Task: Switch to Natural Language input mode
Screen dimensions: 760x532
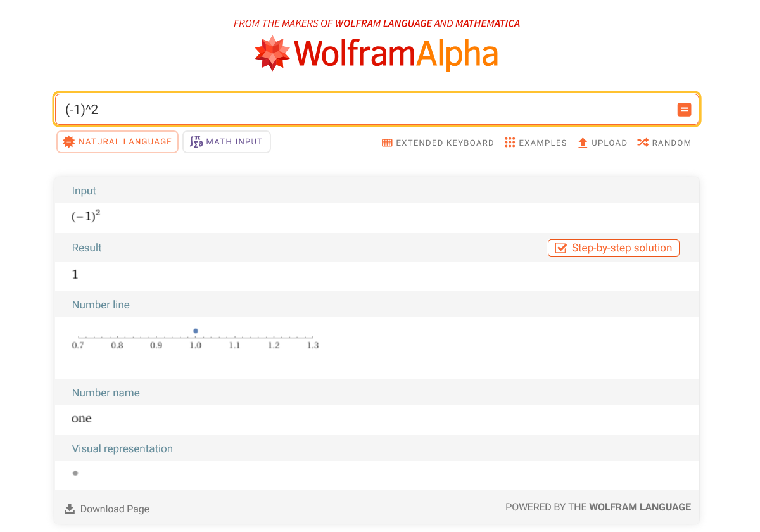Action: click(117, 142)
